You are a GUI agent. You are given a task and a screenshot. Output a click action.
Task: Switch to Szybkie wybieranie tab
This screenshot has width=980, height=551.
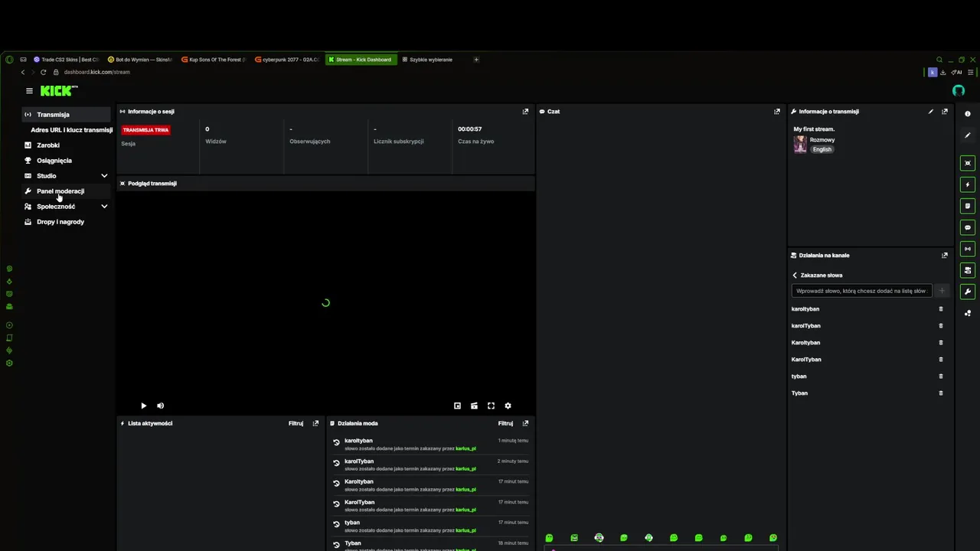tap(434, 60)
